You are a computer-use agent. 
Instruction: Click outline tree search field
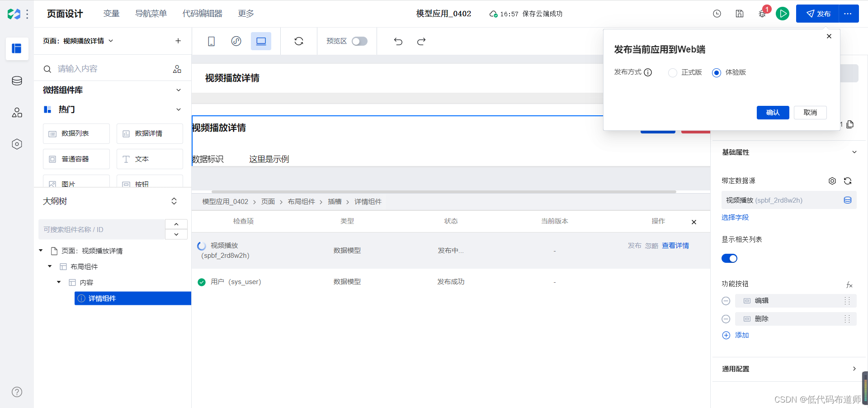(102, 229)
